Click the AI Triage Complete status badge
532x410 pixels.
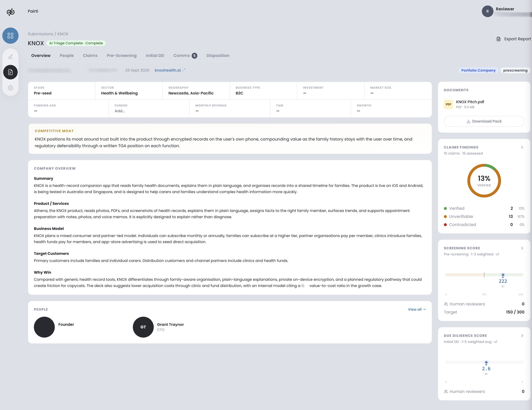(76, 43)
